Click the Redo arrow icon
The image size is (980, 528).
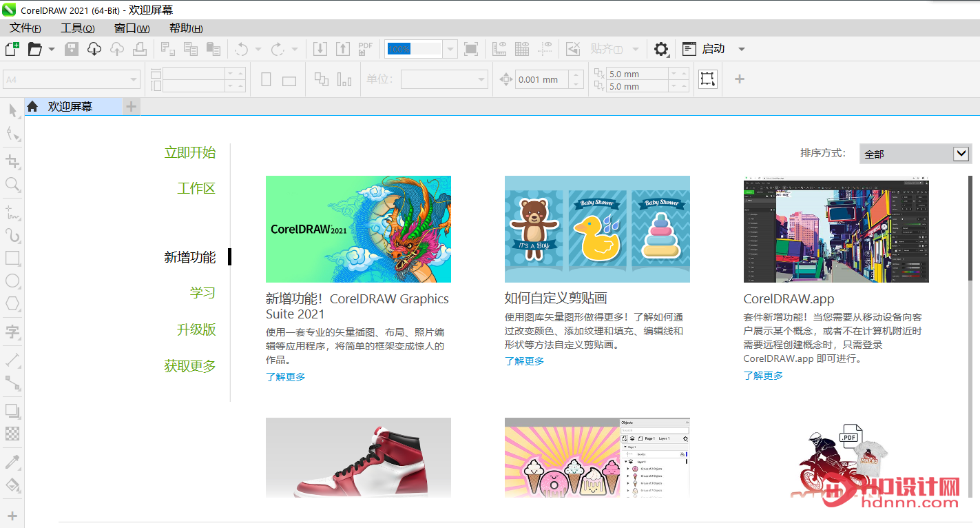coord(278,49)
